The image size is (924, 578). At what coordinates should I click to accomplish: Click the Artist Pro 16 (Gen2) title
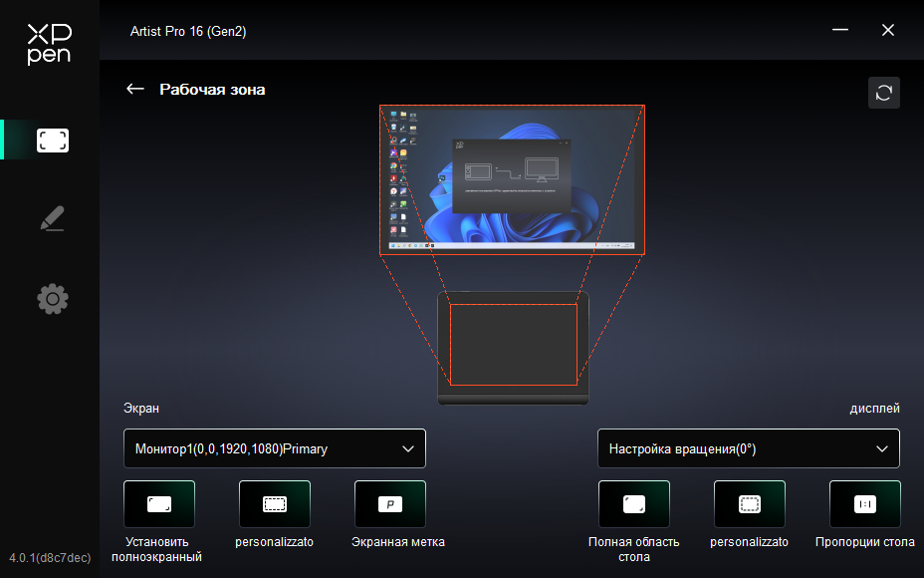tap(188, 31)
